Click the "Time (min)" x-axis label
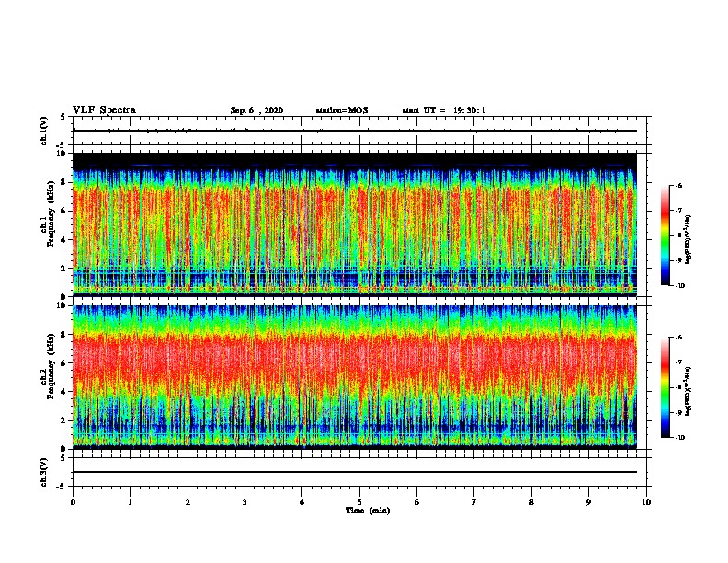 (x=368, y=511)
